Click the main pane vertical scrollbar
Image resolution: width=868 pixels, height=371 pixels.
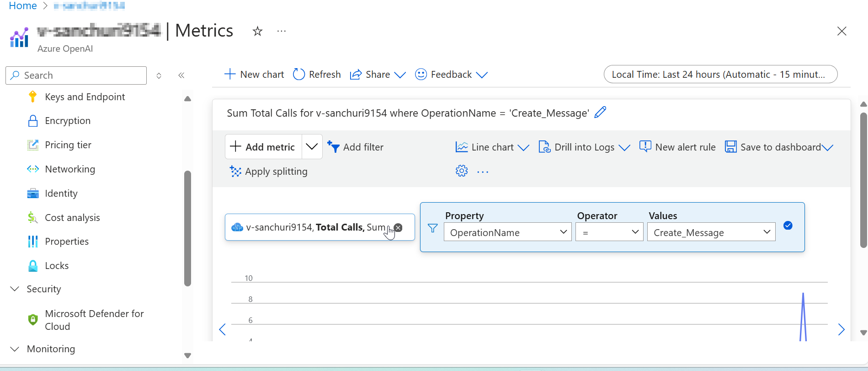click(863, 180)
